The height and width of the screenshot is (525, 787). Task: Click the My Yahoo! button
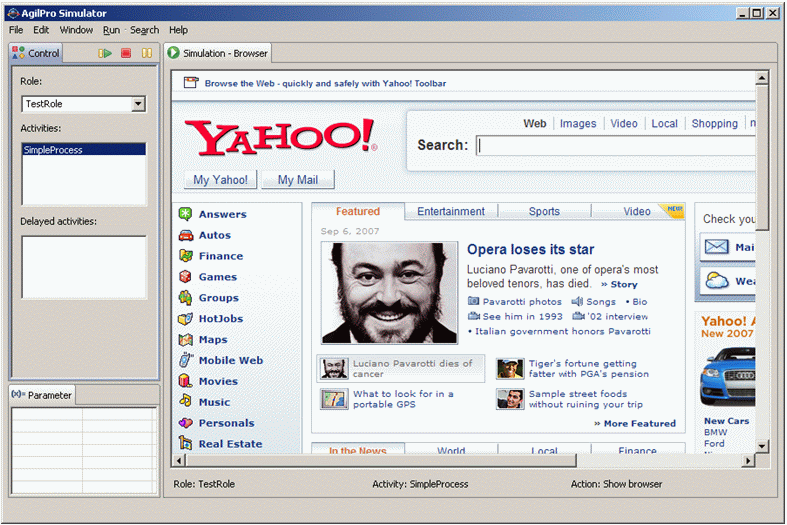click(x=220, y=180)
